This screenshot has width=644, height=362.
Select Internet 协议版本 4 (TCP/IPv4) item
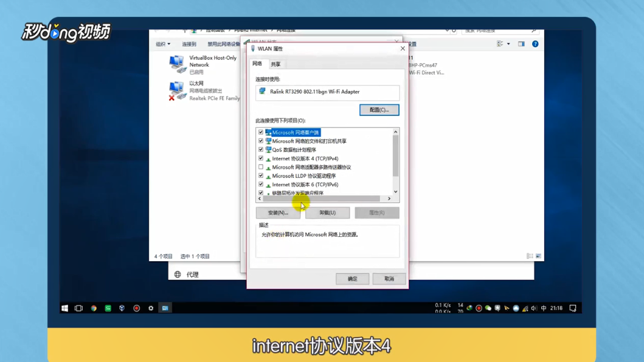305,159
